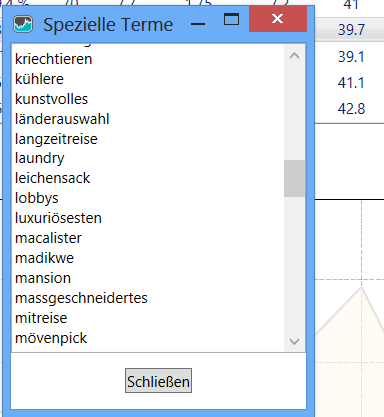Pick 'laundry' from the term list
The width and height of the screenshot is (384, 417).
pyautogui.click(x=40, y=158)
